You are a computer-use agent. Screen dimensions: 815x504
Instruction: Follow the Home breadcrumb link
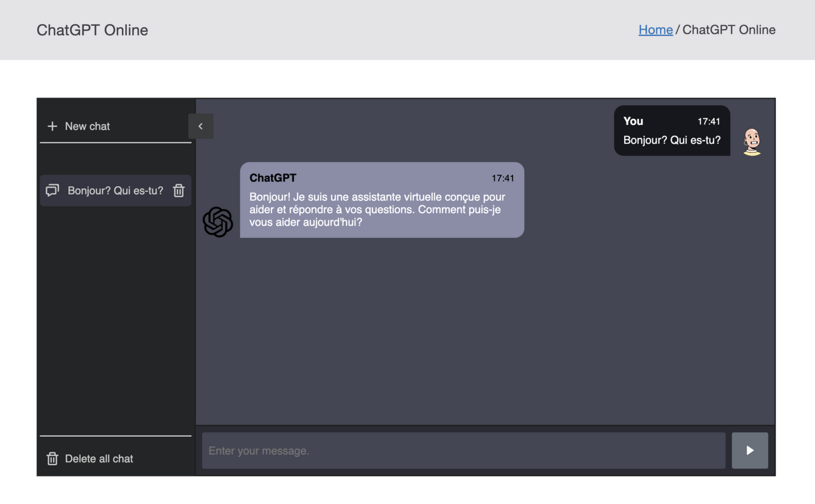(x=655, y=29)
